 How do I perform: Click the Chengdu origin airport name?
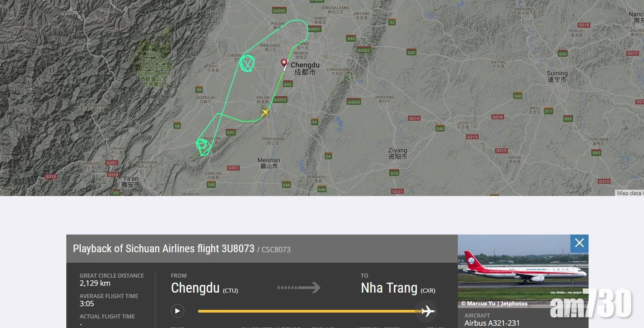195,288
